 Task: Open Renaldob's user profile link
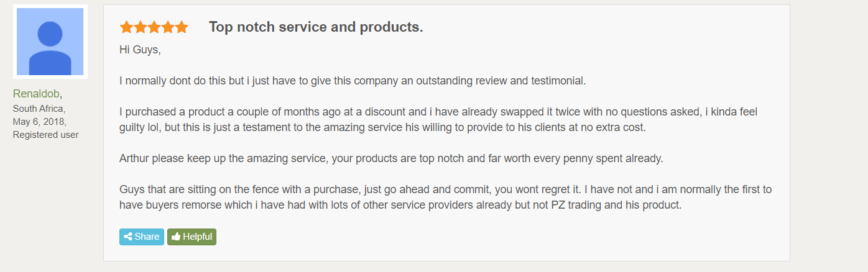pyautogui.click(x=36, y=94)
